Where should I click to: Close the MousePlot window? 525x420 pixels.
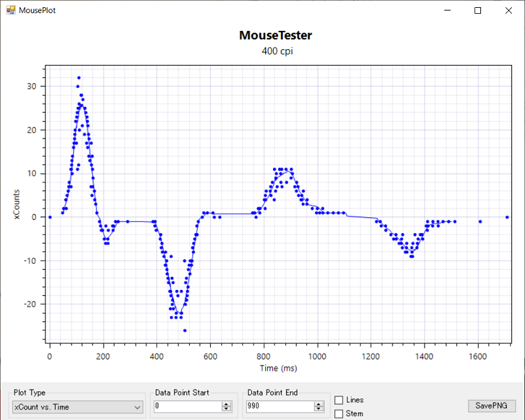pos(509,10)
